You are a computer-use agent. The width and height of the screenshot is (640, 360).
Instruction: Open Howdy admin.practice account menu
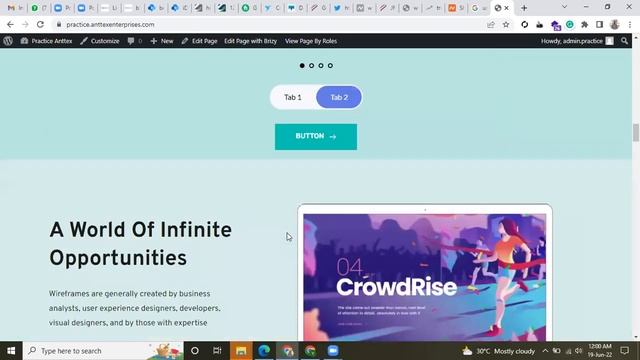[577, 41]
